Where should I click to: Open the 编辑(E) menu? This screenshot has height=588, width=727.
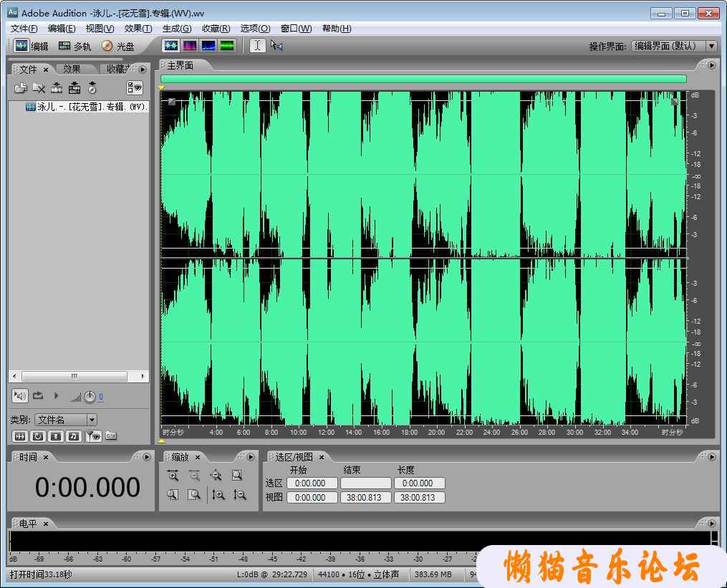pos(61,29)
